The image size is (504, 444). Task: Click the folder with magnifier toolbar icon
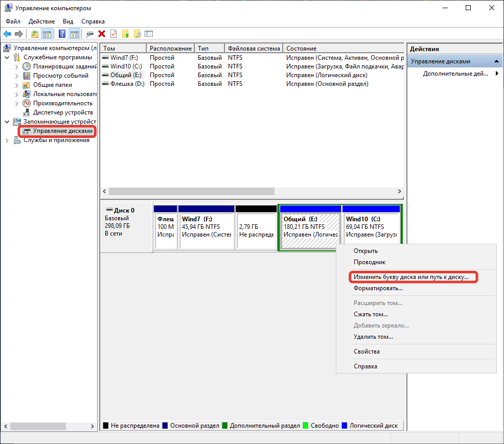[137, 34]
